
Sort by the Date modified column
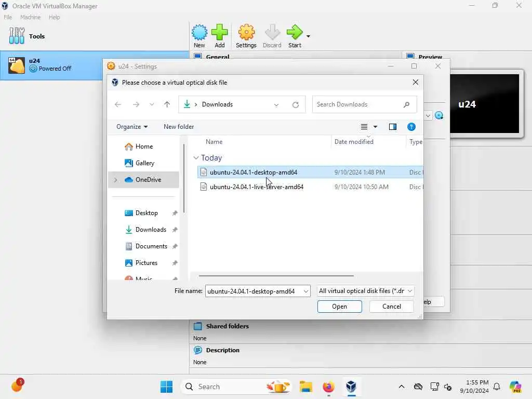354,142
